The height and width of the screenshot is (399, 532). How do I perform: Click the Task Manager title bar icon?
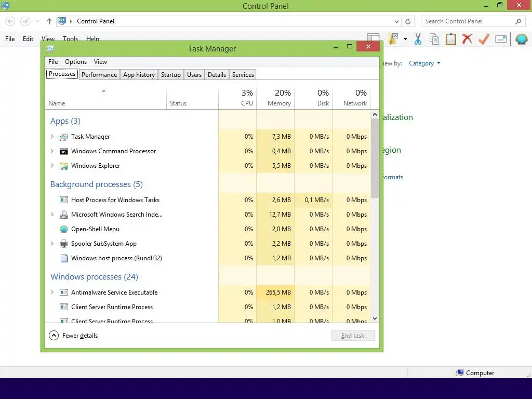click(x=50, y=49)
